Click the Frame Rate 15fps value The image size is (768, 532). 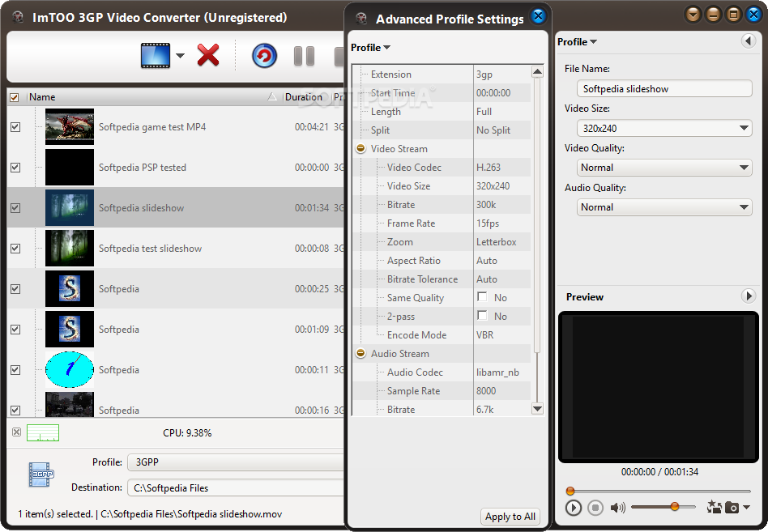click(x=488, y=223)
